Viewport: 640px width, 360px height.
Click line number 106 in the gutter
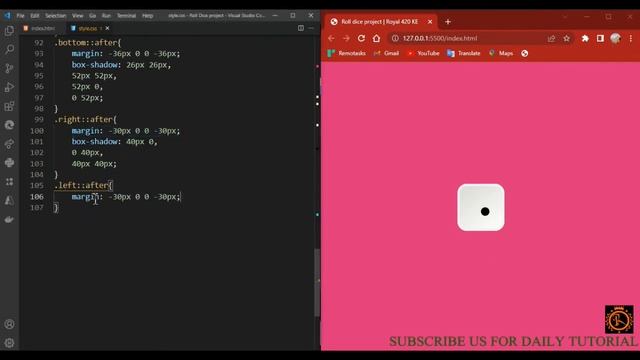point(37,196)
